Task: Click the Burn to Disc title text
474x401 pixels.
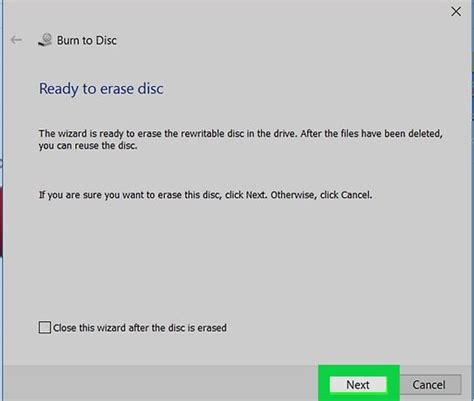Action: click(x=87, y=40)
